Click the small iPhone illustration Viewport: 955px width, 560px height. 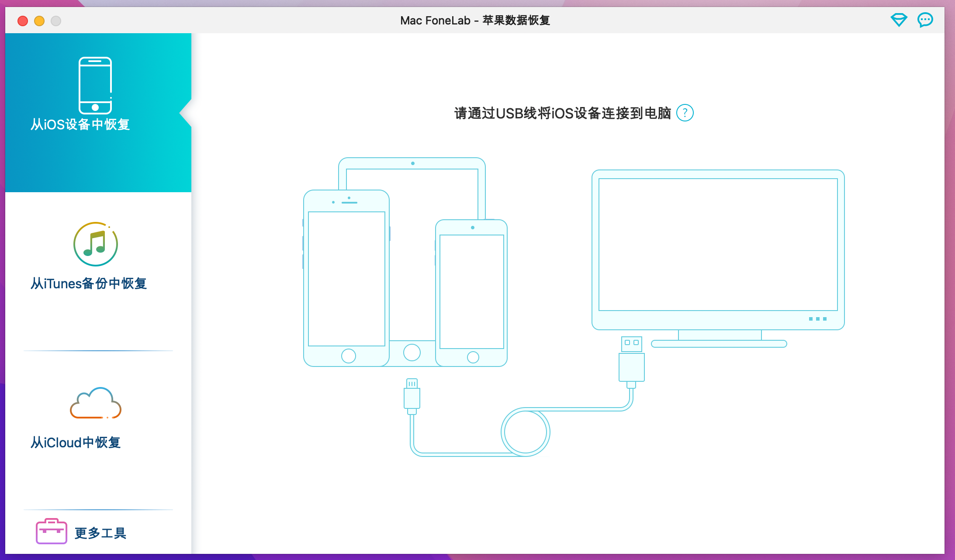tap(471, 293)
